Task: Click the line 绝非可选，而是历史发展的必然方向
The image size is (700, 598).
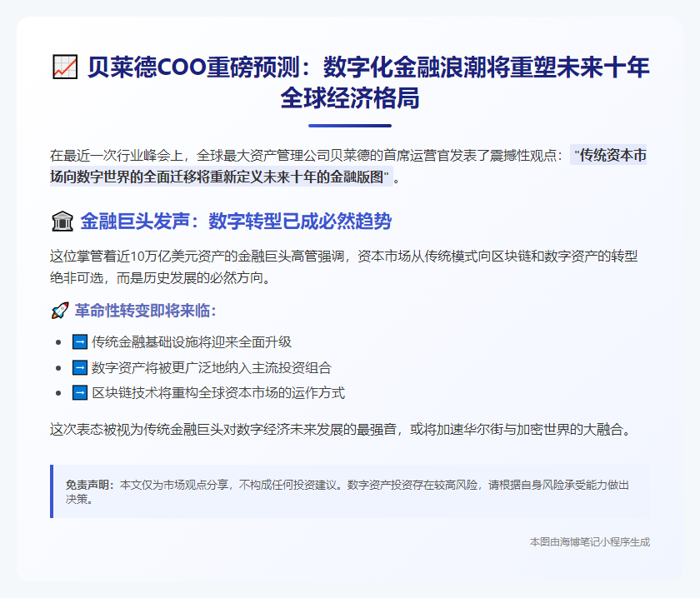Action: tap(160, 278)
